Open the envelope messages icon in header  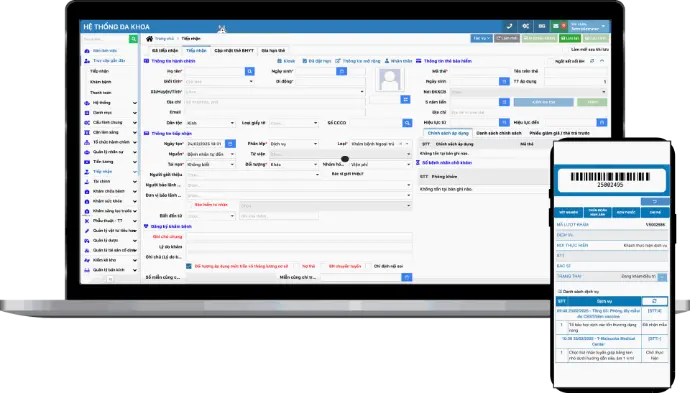click(x=556, y=26)
